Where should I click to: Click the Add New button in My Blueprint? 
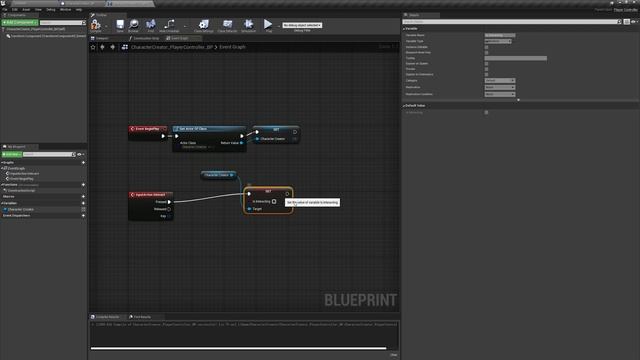pos(11,154)
